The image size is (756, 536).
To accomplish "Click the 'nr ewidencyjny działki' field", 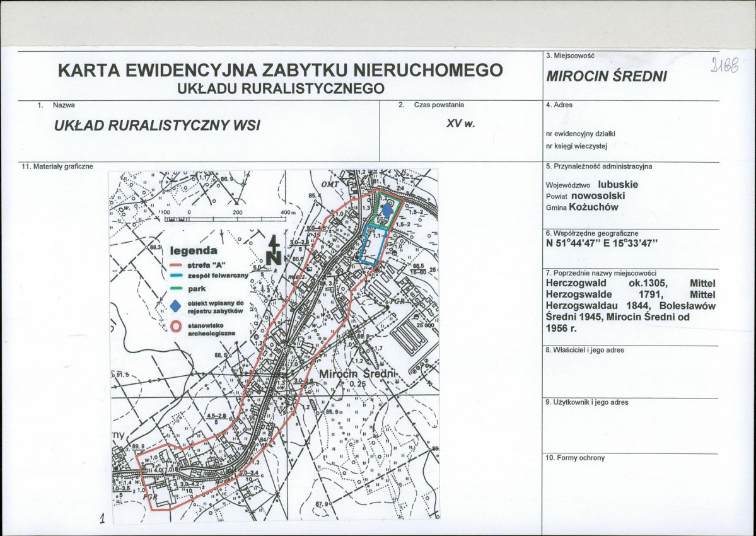I will coord(580,134).
